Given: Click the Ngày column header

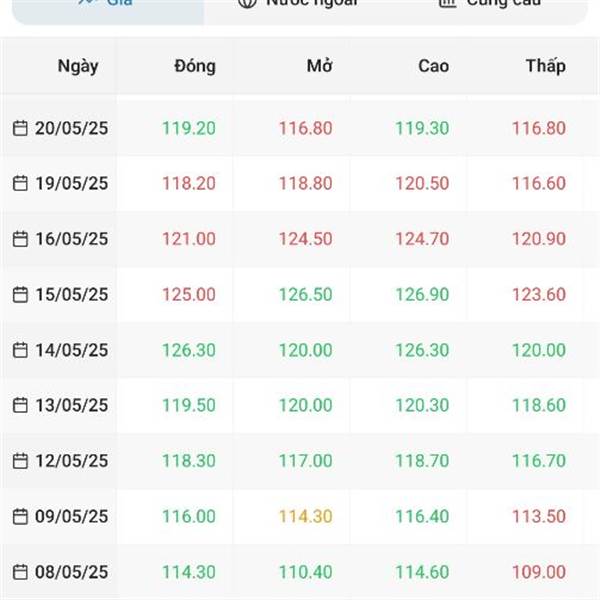Looking at the screenshot, I should point(78,66).
